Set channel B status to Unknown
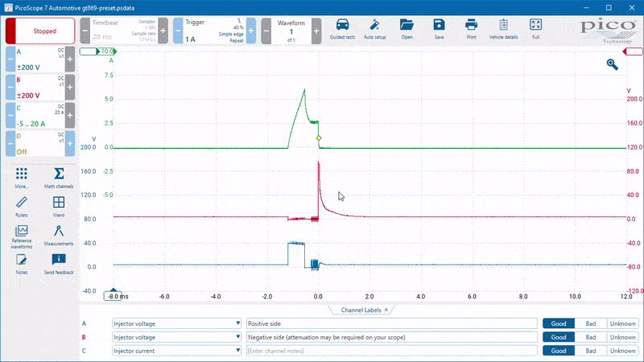This screenshot has height=362, width=644. coord(622,337)
